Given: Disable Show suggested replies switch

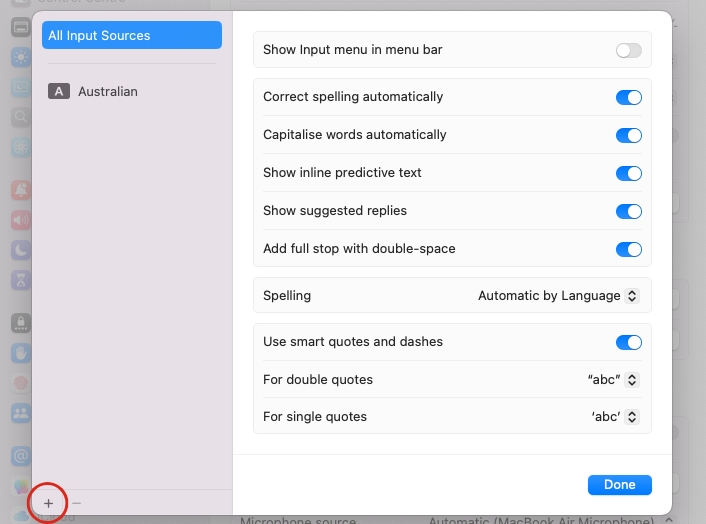Looking at the screenshot, I should pos(628,212).
